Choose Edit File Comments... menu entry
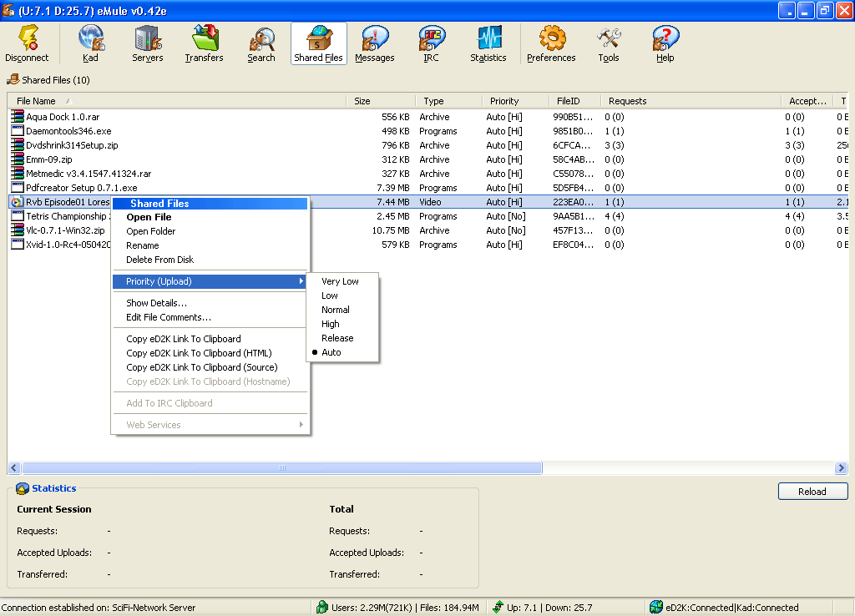The image size is (855, 616). point(210,316)
